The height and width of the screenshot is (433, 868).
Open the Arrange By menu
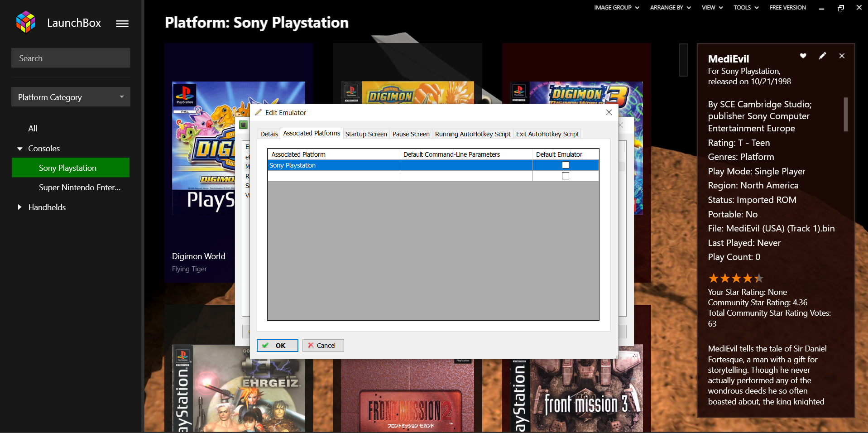[670, 8]
